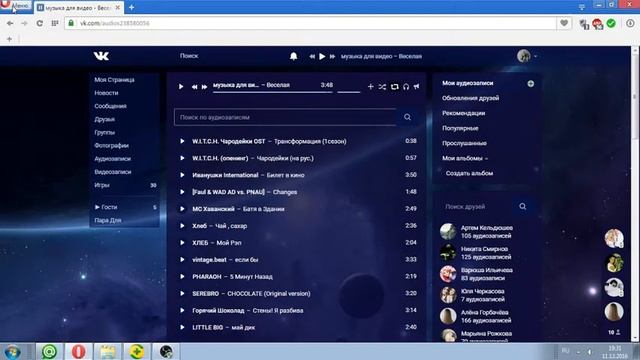Viewport: 640px width, 360px height.
Task: Skip to previous track in top header player
Action: click(x=312, y=56)
